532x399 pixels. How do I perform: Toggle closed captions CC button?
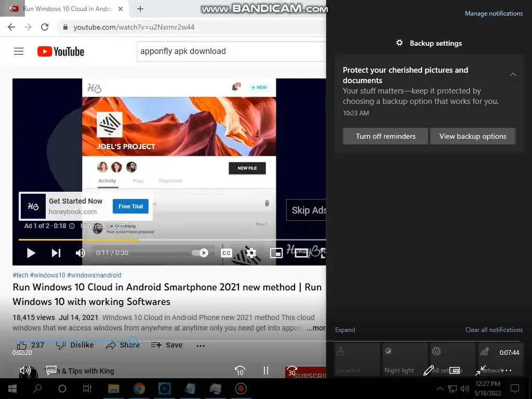(227, 253)
